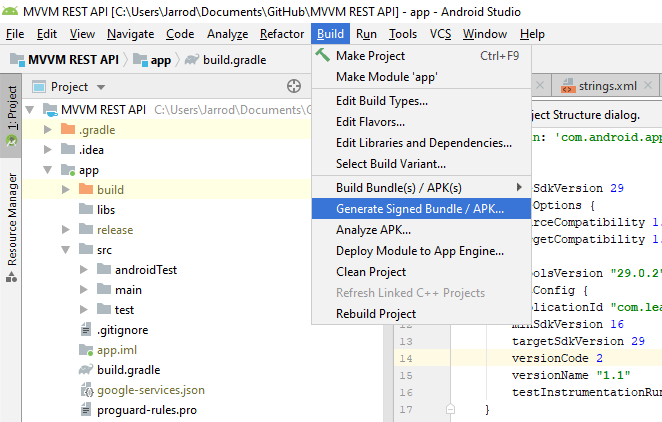Click line number 14 in the gutter
662x422 pixels.
click(406, 358)
